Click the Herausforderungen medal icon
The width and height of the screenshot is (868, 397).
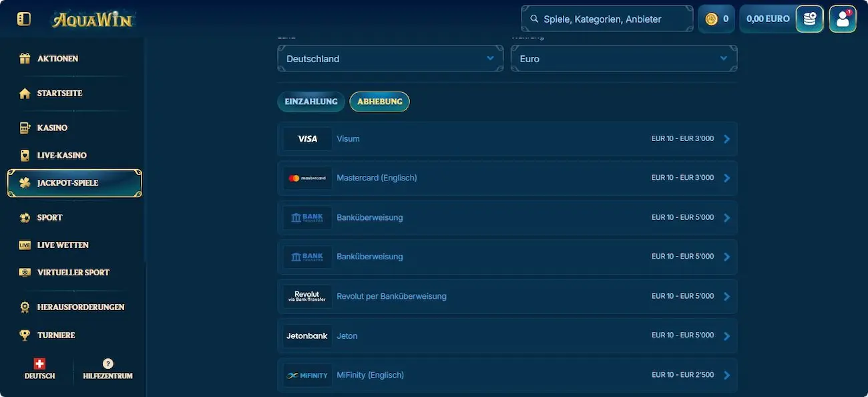(25, 307)
